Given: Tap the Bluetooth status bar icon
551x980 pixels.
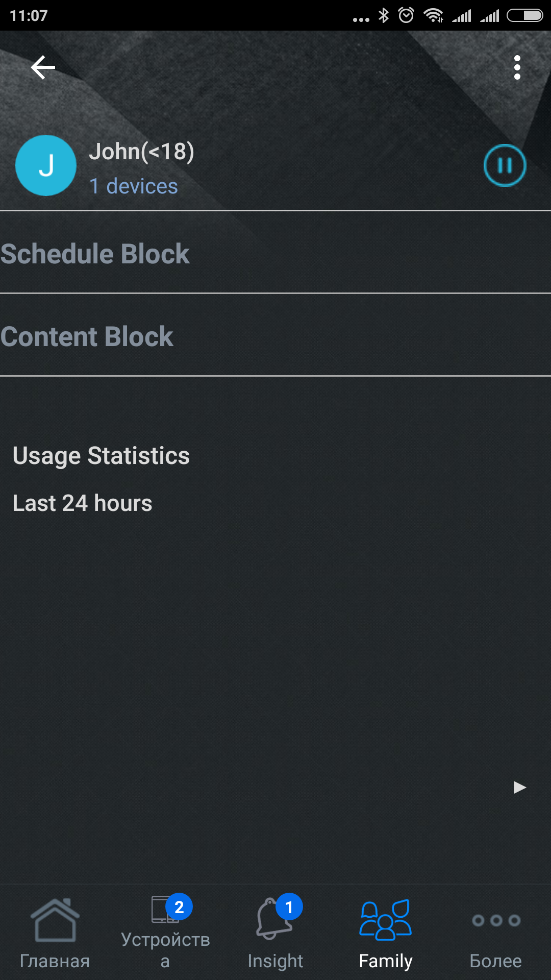Looking at the screenshot, I should pyautogui.click(x=384, y=16).
